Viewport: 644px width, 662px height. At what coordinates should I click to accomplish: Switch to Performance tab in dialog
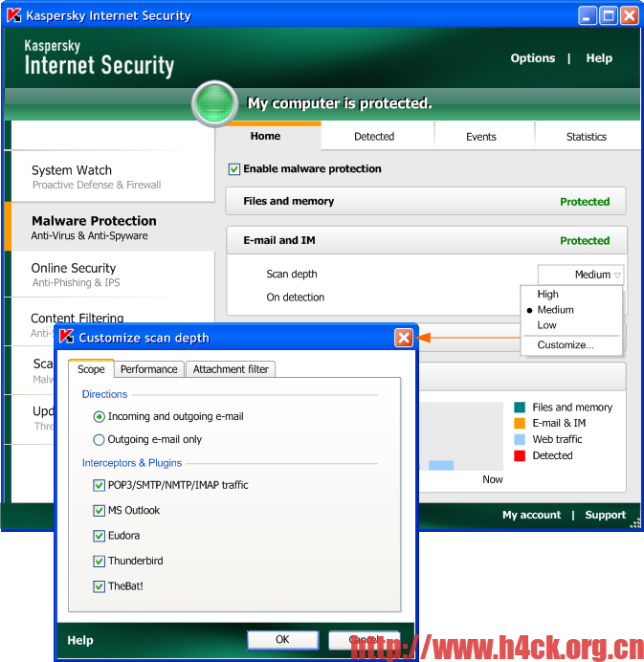pos(149,369)
